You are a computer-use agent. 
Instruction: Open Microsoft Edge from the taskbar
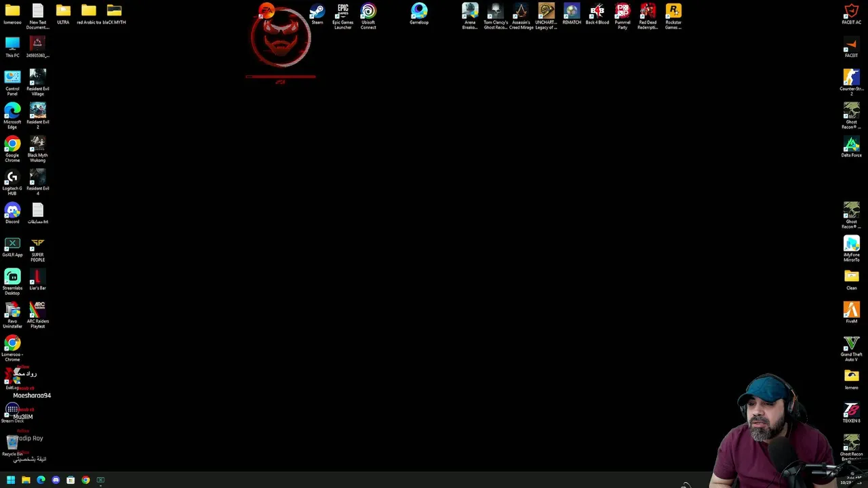pos(41,481)
